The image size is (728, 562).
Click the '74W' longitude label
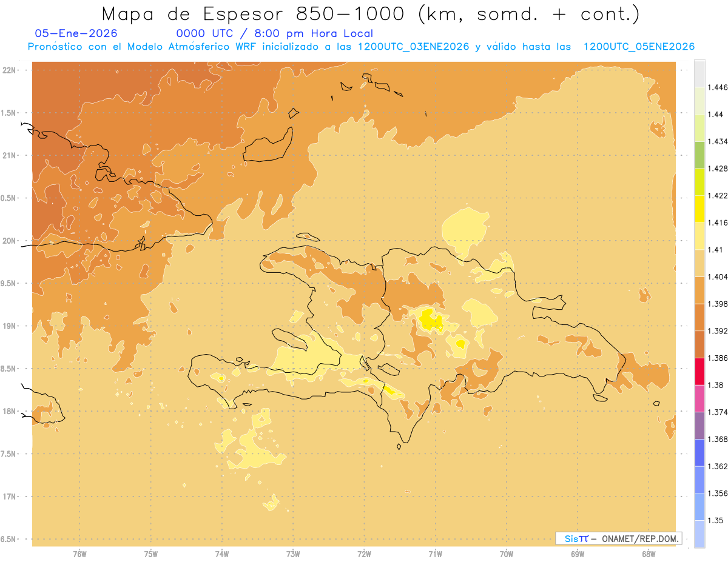[222, 554]
